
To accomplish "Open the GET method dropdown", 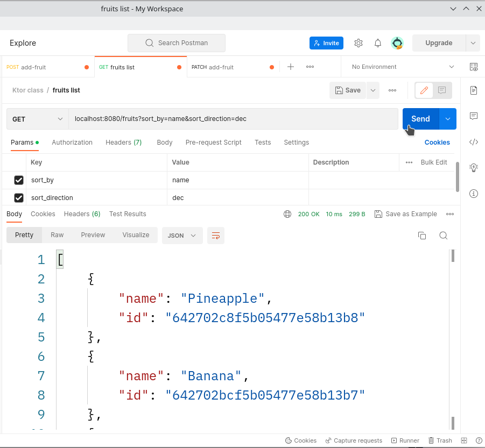I will (x=38, y=119).
